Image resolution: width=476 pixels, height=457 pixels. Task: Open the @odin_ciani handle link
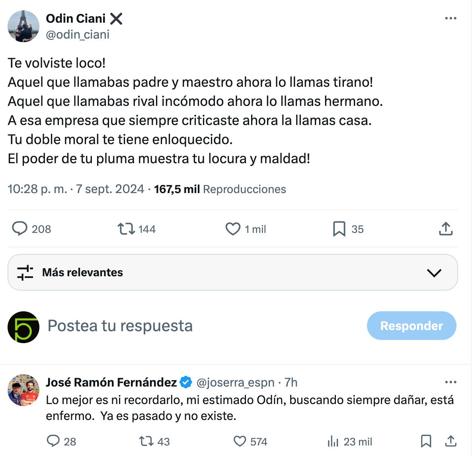pos(78,35)
